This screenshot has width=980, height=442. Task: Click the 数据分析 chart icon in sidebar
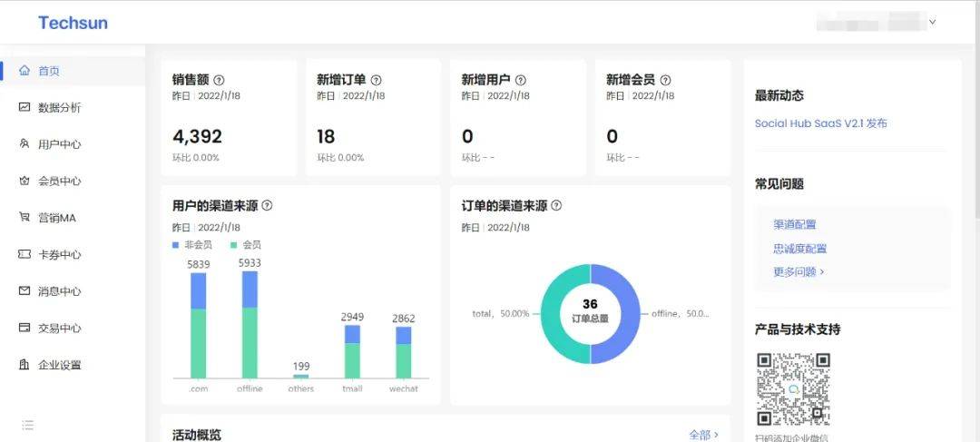pyautogui.click(x=24, y=107)
